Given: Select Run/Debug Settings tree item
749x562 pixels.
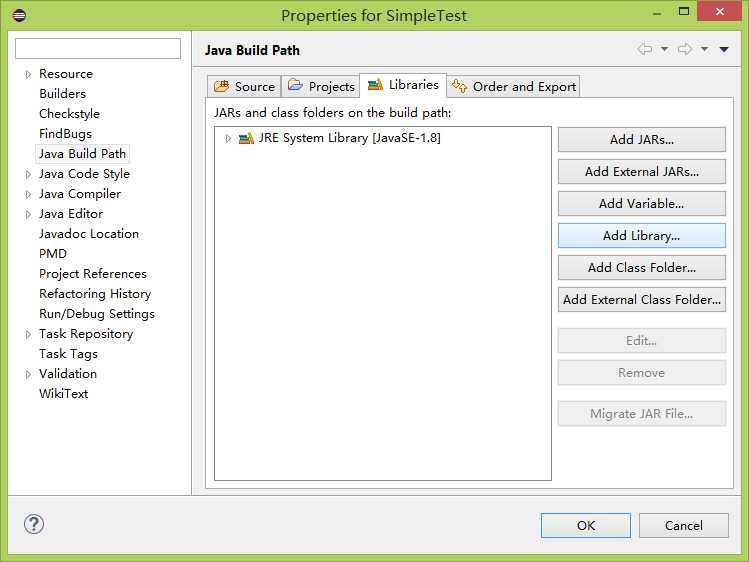Looking at the screenshot, I should [x=97, y=314].
